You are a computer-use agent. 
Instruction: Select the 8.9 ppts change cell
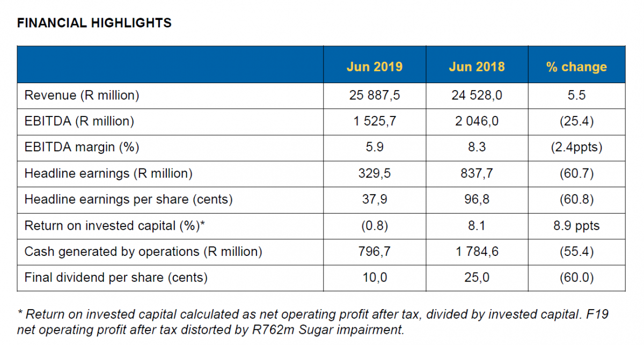coord(576,226)
